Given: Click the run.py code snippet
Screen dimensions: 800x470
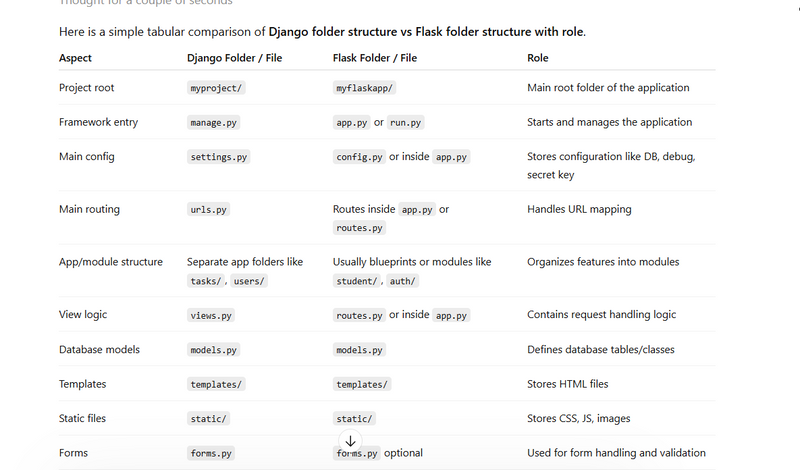Looking at the screenshot, I should [405, 123].
